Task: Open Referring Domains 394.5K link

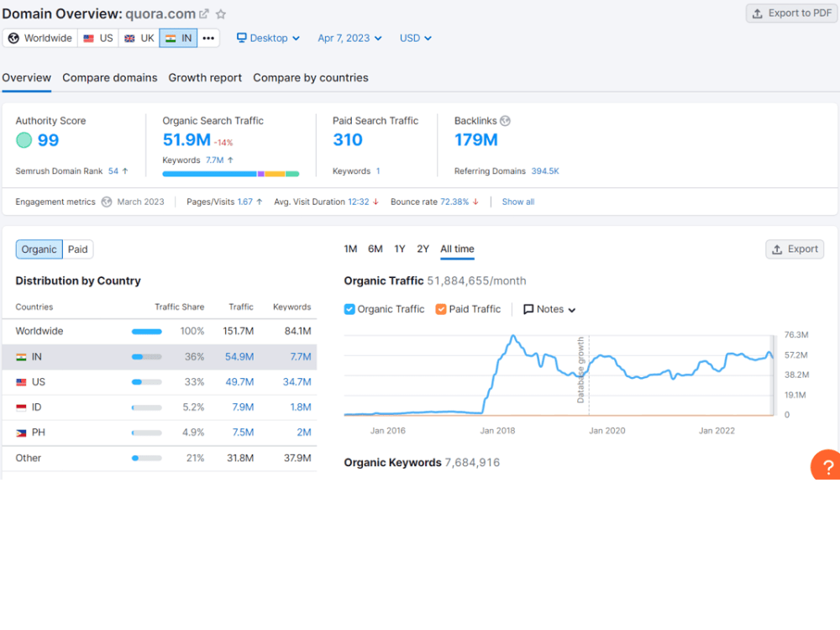Action: [x=545, y=171]
